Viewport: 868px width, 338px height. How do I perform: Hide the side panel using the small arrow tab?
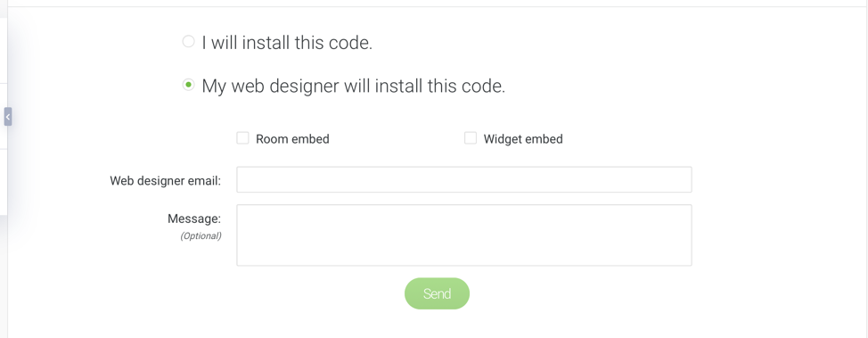point(8,117)
